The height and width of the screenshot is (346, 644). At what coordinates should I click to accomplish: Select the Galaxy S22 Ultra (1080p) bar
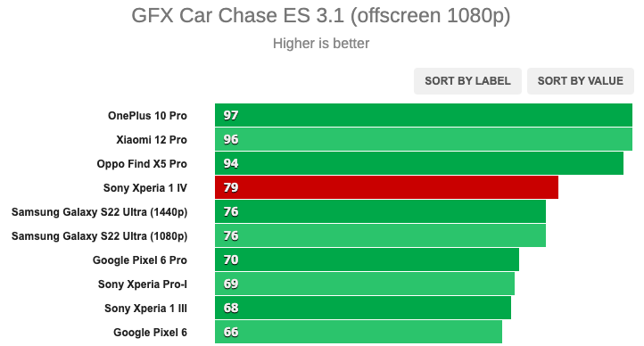380,235
